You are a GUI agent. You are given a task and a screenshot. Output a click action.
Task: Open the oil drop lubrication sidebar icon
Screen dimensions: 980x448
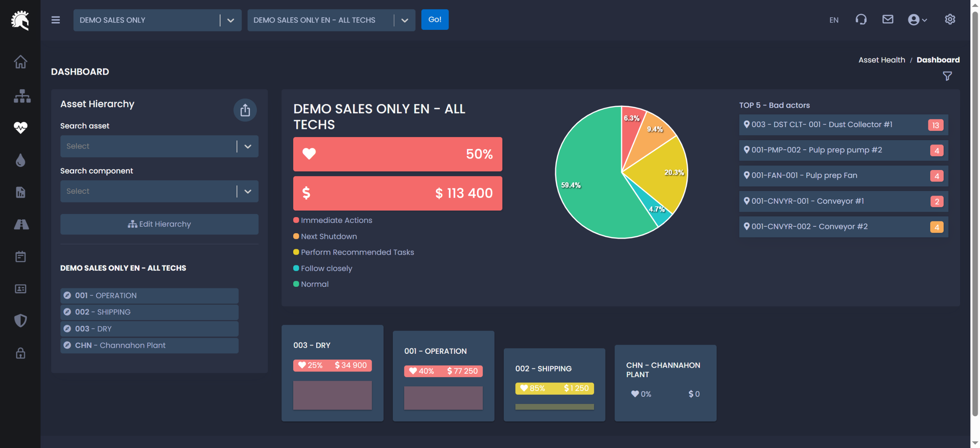pos(20,160)
